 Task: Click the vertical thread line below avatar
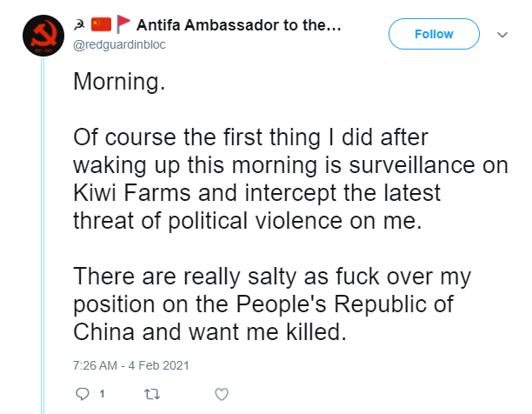coord(43,236)
